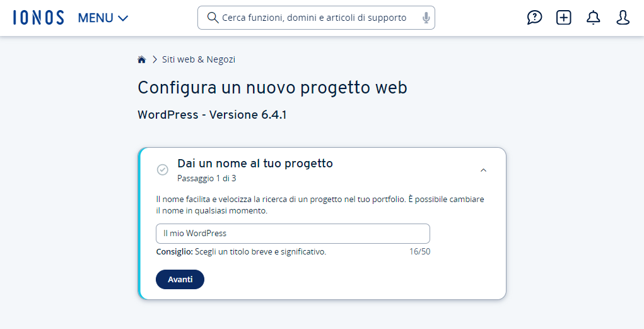Open the help chat bubble icon
The image size is (644, 329).
[x=534, y=18]
